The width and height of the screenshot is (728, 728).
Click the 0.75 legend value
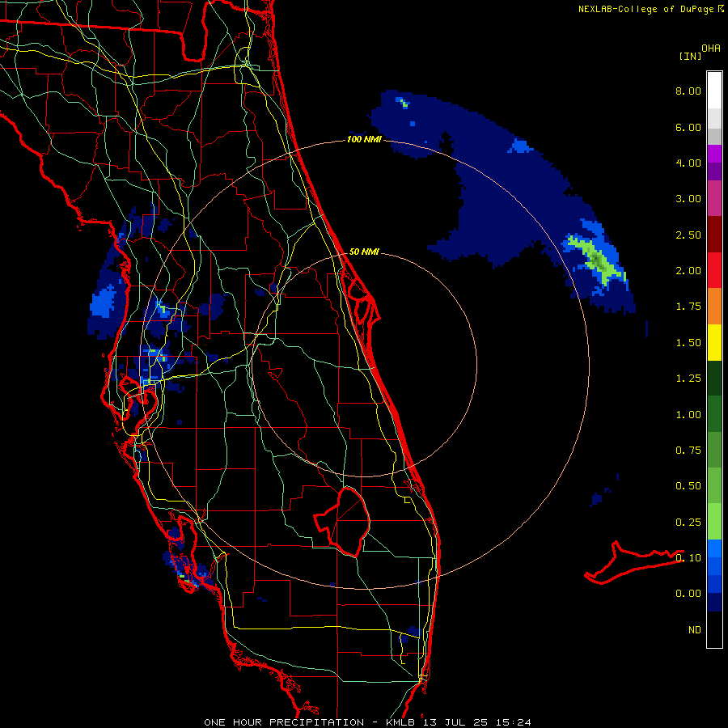tap(688, 451)
